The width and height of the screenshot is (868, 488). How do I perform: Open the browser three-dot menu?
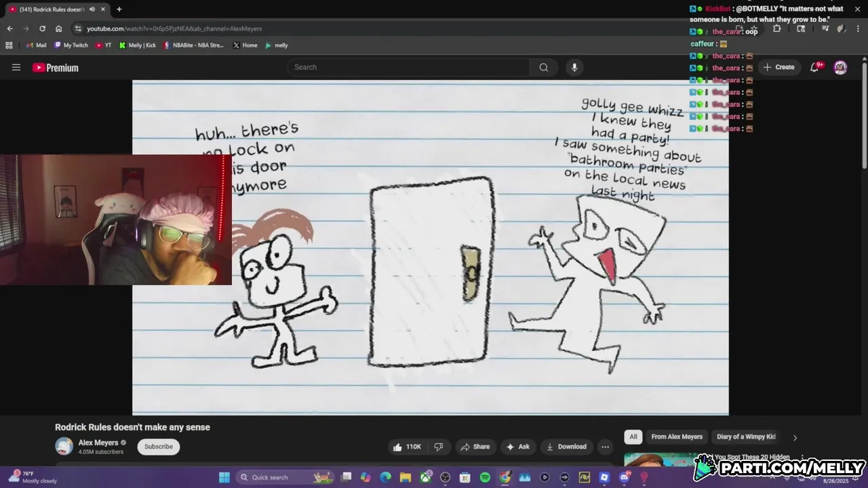(857, 28)
